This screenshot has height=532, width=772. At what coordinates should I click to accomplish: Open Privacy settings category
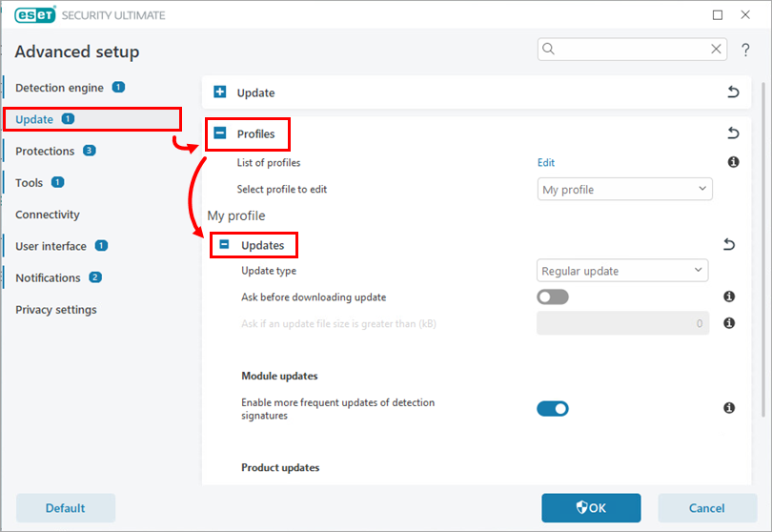click(x=56, y=310)
